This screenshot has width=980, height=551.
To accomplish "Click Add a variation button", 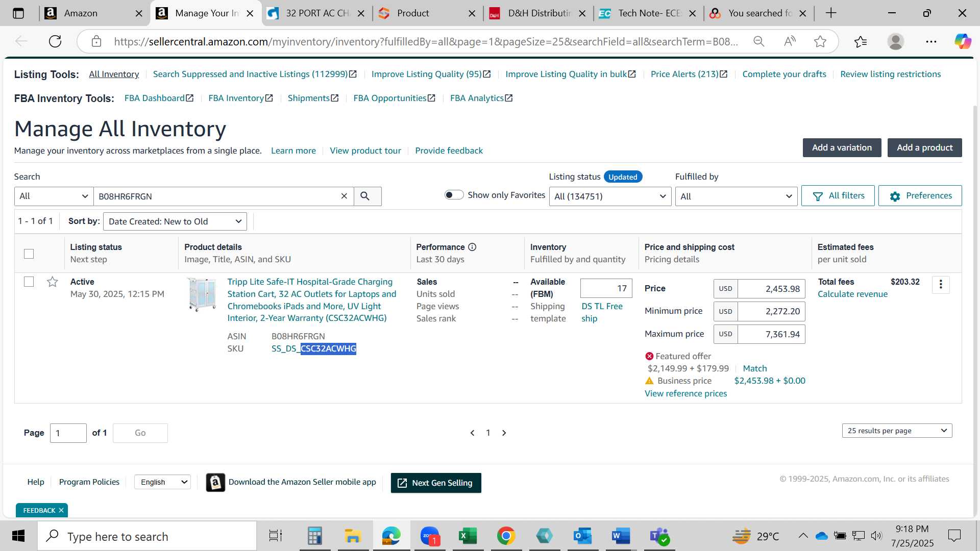I will [x=842, y=147].
